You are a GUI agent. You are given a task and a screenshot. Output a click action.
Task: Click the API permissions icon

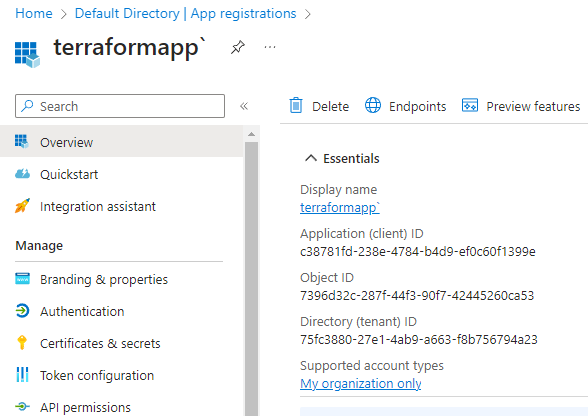click(22, 406)
